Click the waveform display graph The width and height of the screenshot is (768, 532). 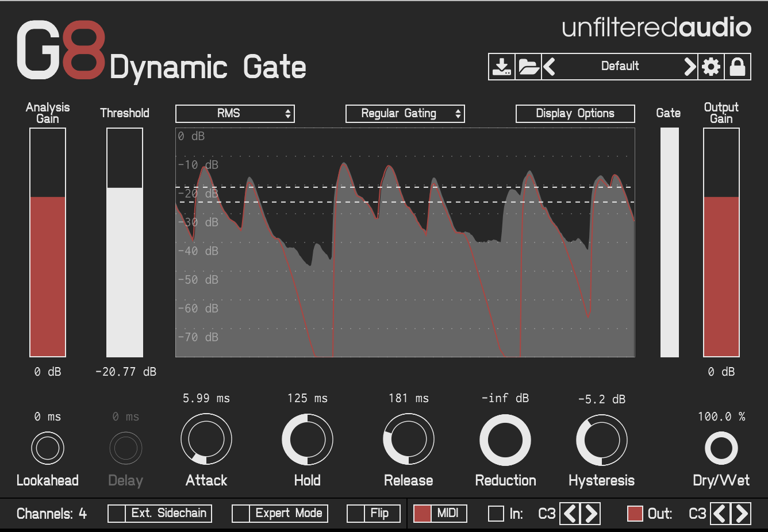point(405,242)
